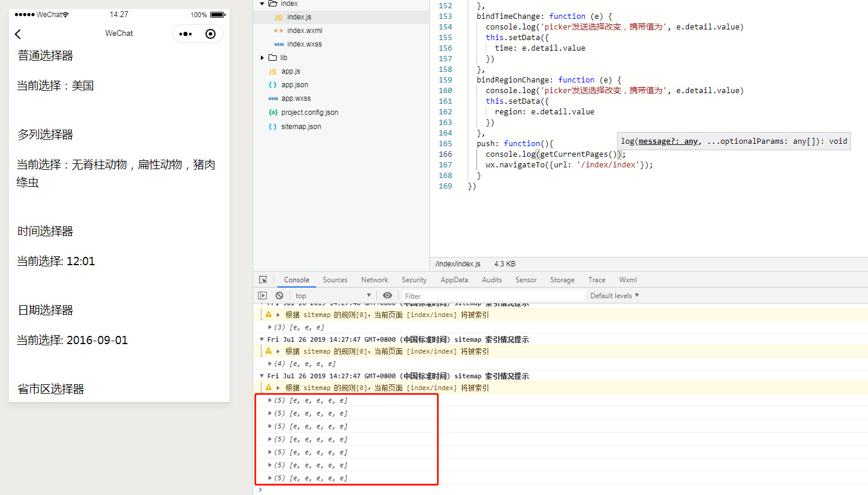
Task: Expand the last (5) array log entry
Action: (270, 478)
